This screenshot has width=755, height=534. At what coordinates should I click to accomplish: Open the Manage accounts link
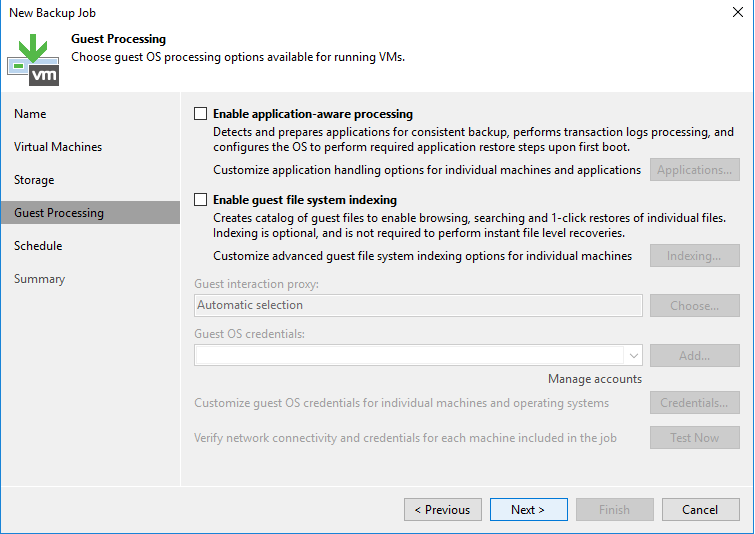(x=595, y=379)
